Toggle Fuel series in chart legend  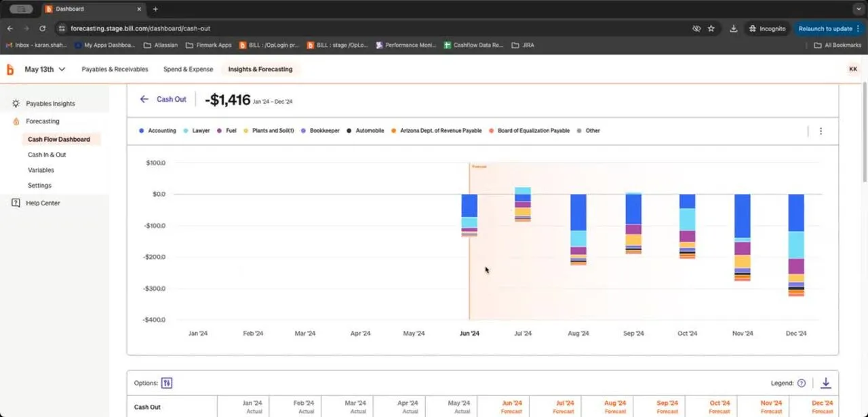226,131
